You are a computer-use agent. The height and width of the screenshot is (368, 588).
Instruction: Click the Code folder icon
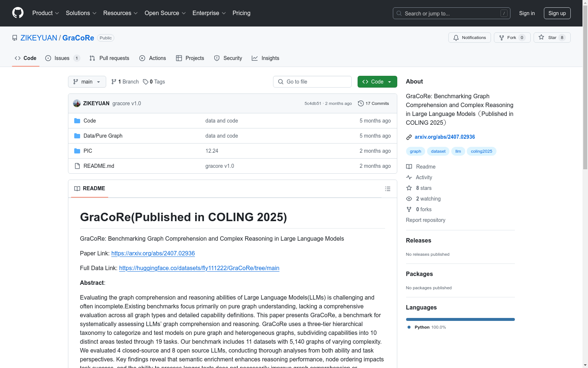77,121
